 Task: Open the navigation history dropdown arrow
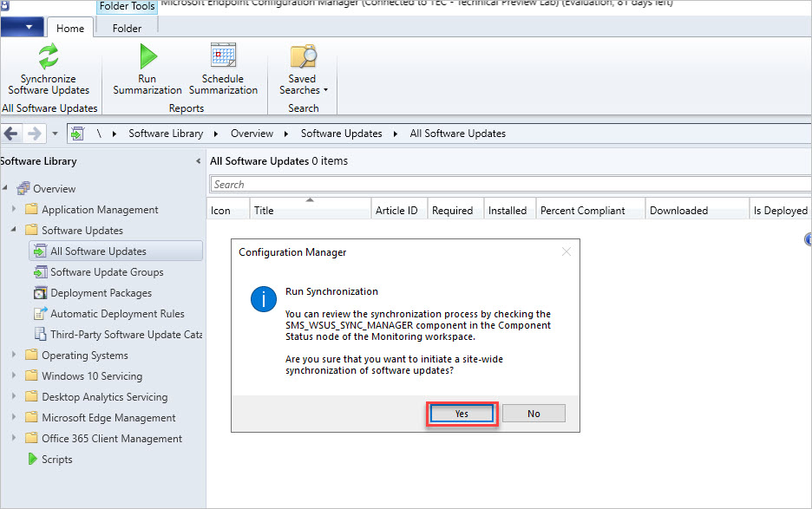tap(55, 134)
